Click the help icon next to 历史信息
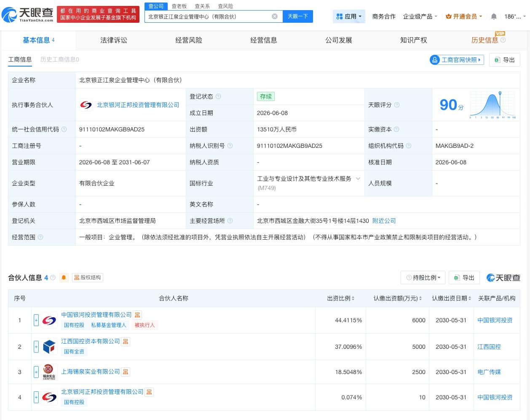 click(503, 40)
